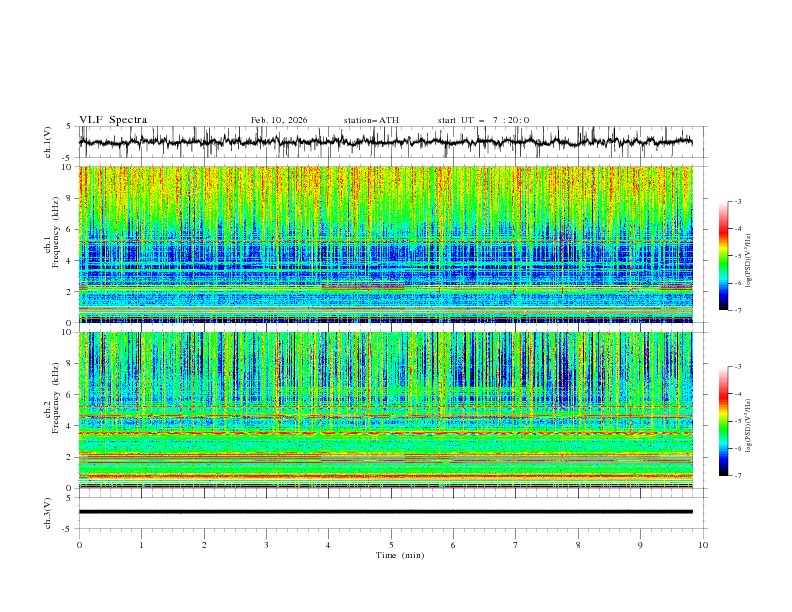Viewport: 792px width, 612px height.
Task: Select the "start UT = 7 :20: 0" text
Action: point(483,120)
